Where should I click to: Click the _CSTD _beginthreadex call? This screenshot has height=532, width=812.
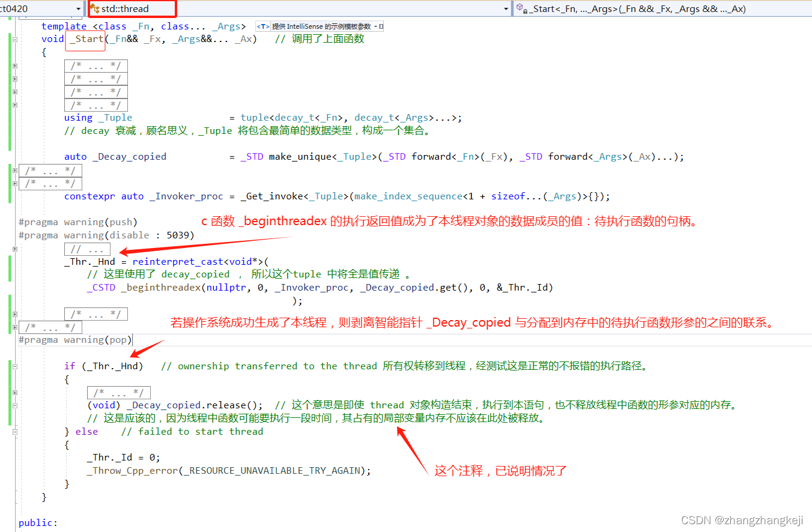point(320,288)
